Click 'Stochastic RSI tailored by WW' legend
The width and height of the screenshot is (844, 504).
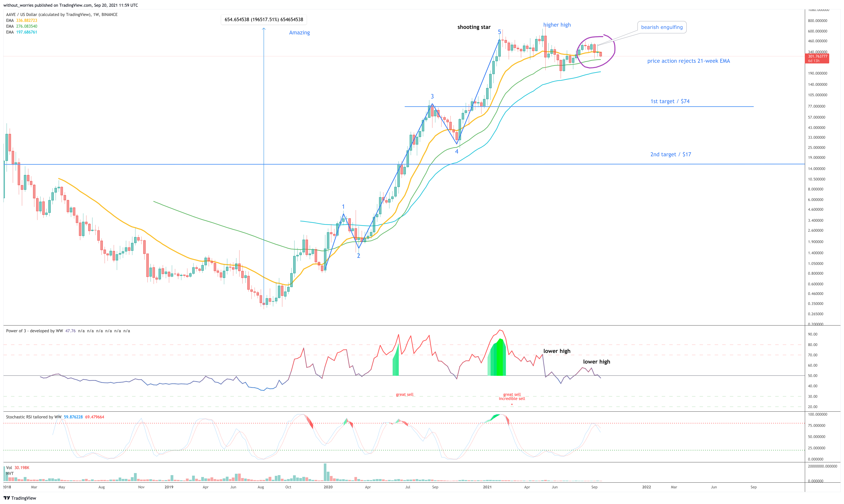(34, 417)
